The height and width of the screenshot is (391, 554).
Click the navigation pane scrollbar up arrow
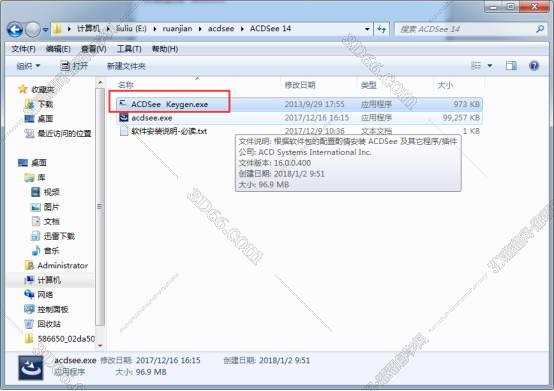point(100,83)
